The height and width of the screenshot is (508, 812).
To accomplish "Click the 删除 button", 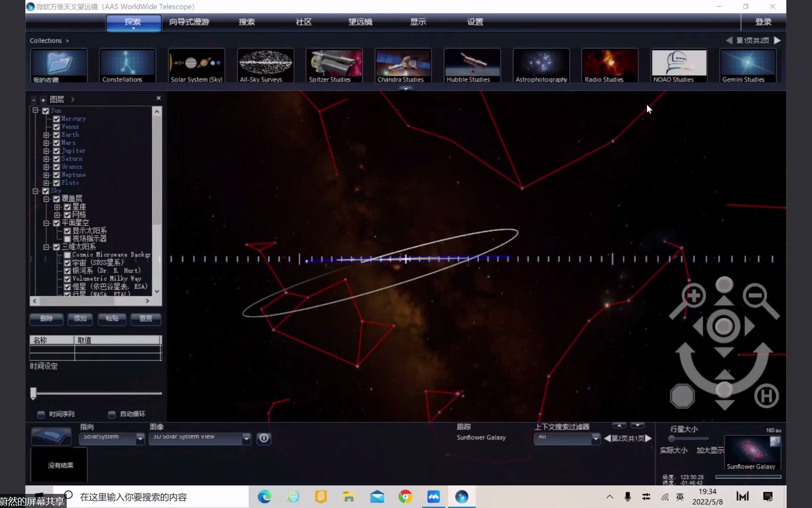I will 47,319.
